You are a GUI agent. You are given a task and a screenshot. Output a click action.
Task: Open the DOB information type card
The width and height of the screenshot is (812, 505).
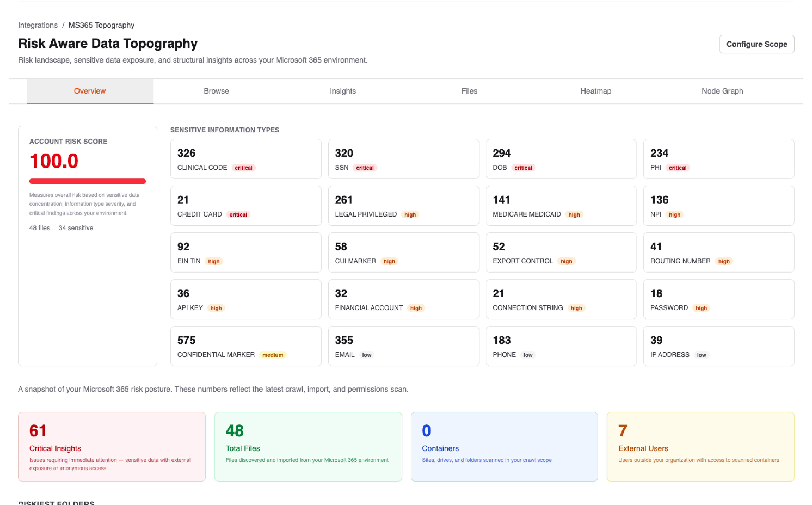click(561, 159)
